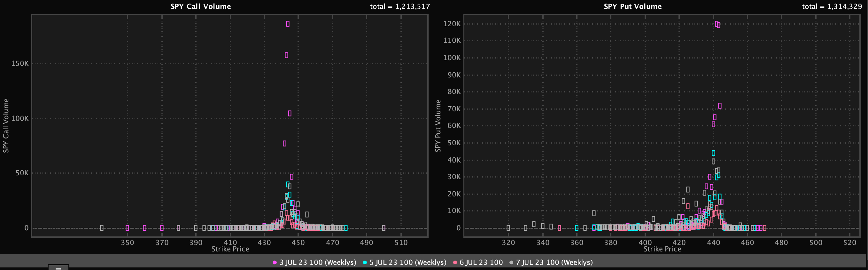Select the gray put marker at strike 320
The width and height of the screenshot is (868, 270).
[x=508, y=228]
